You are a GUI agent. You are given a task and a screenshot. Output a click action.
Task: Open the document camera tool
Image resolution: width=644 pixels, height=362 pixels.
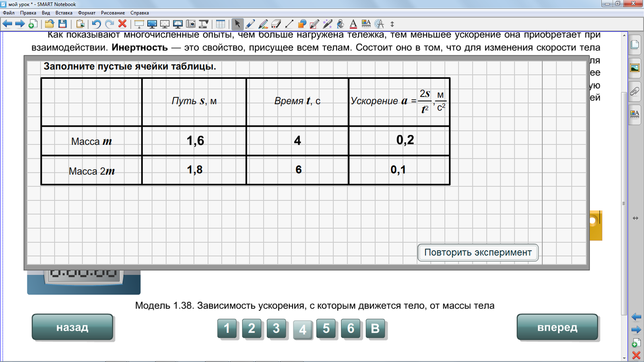click(x=204, y=24)
